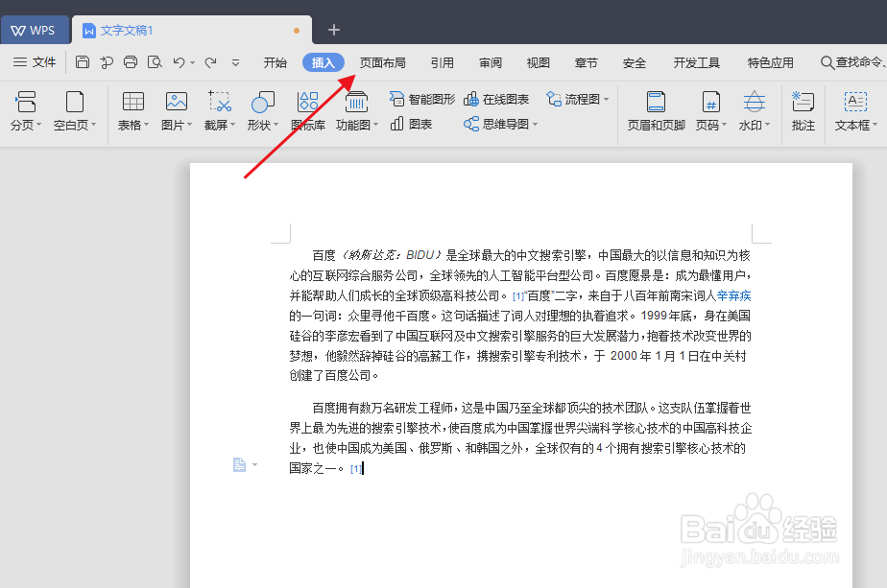Screen dimensions: 887x588
Task: Expand the 形状 dropdown arrow
Action: (276, 125)
